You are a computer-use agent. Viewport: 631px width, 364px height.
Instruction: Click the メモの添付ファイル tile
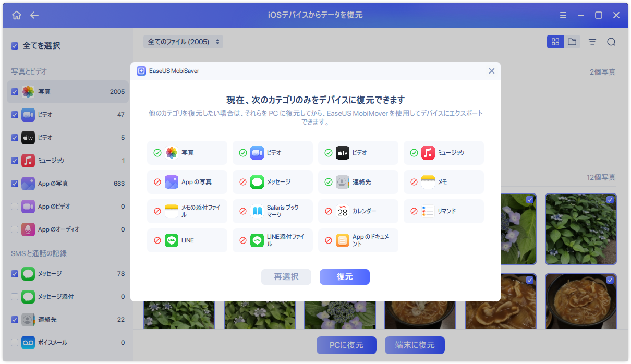click(x=187, y=211)
